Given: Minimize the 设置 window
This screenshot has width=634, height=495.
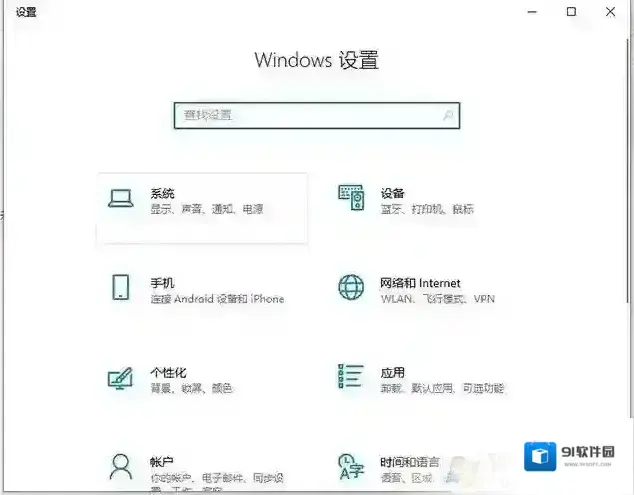Looking at the screenshot, I should coord(531,12).
